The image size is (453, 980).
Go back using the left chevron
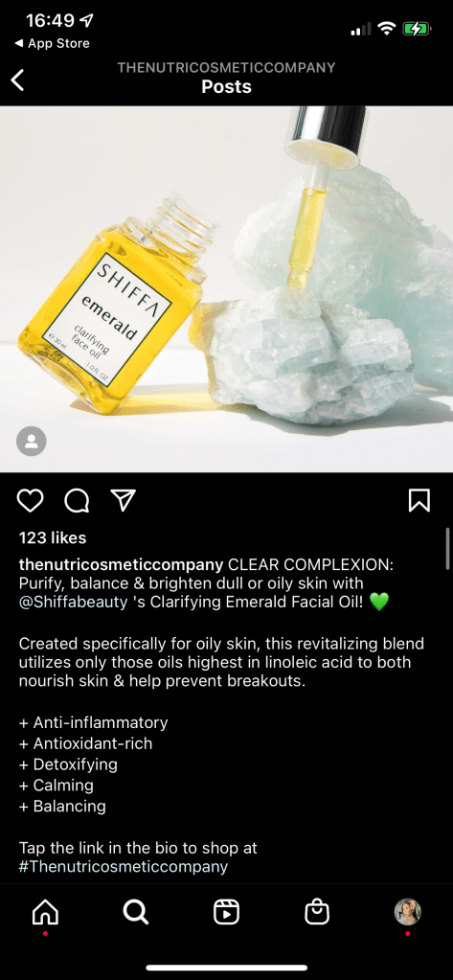tap(18, 80)
